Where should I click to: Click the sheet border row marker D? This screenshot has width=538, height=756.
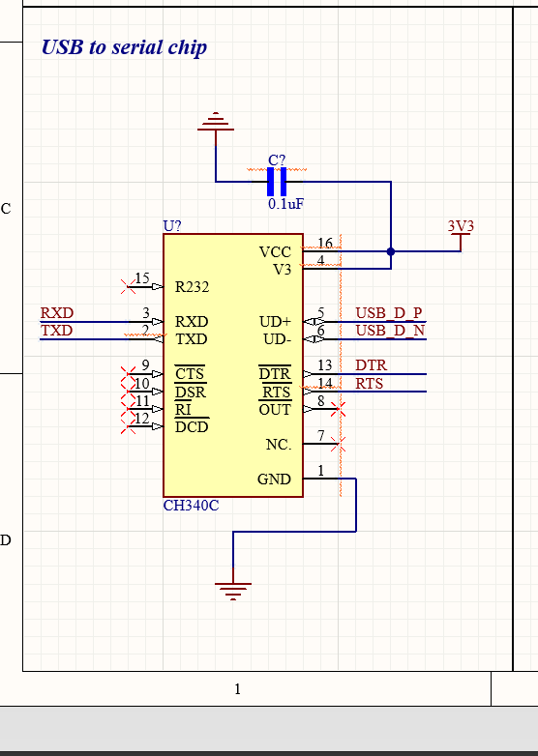click(x=5, y=540)
